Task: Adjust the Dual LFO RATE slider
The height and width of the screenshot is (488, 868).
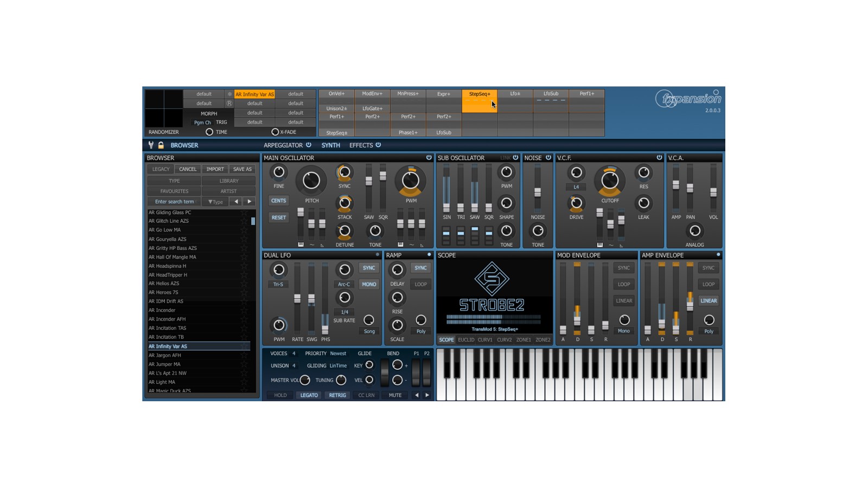Action: [297, 299]
